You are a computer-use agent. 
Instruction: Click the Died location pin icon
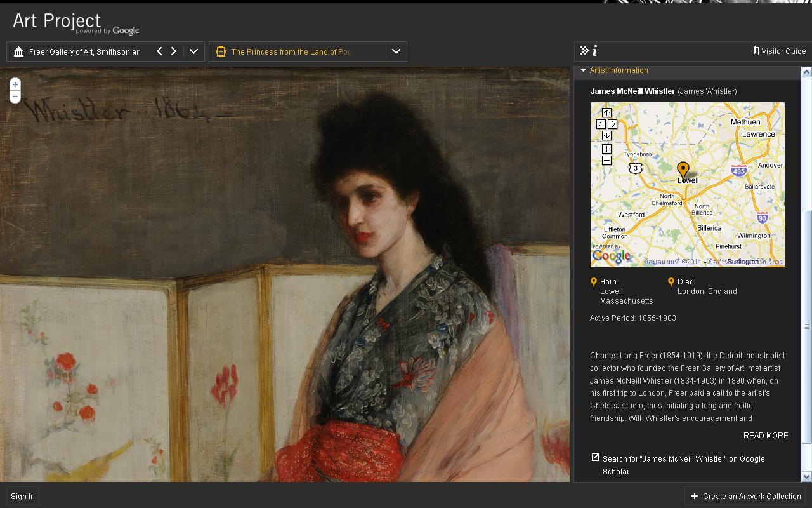pyautogui.click(x=671, y=283)
